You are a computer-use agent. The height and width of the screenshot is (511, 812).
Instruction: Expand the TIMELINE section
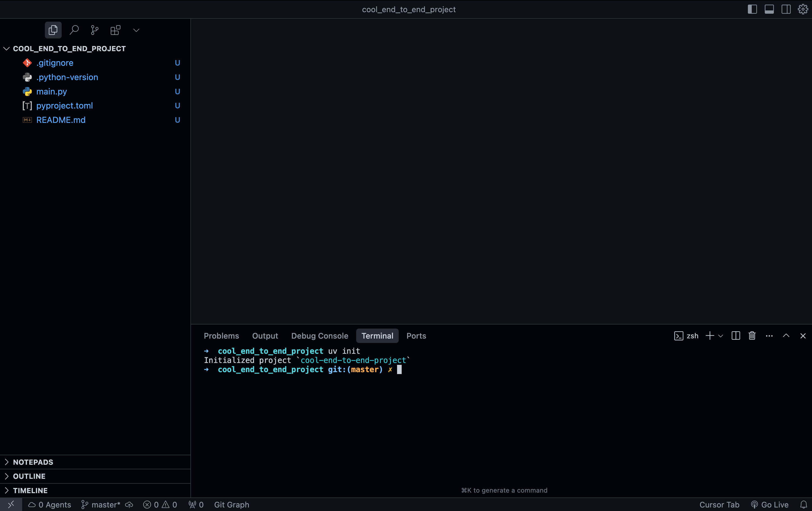click(30, 490)
